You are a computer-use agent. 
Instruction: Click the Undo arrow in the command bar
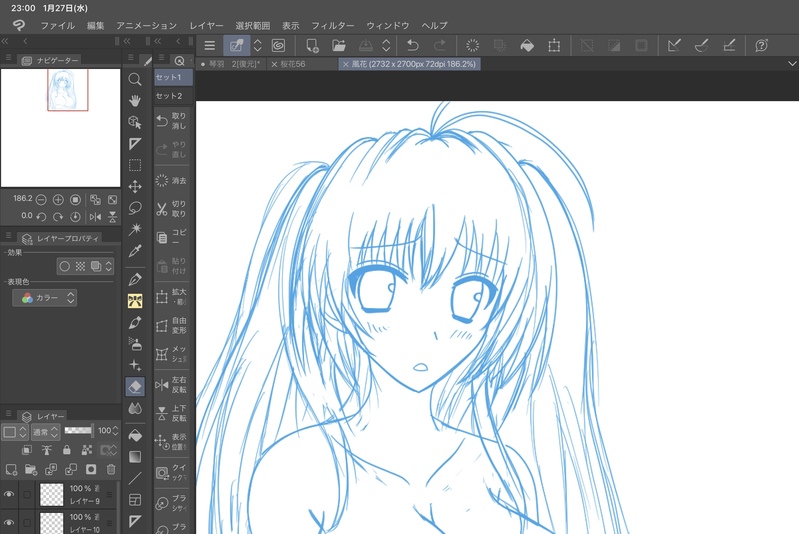[x=412, y=45]
